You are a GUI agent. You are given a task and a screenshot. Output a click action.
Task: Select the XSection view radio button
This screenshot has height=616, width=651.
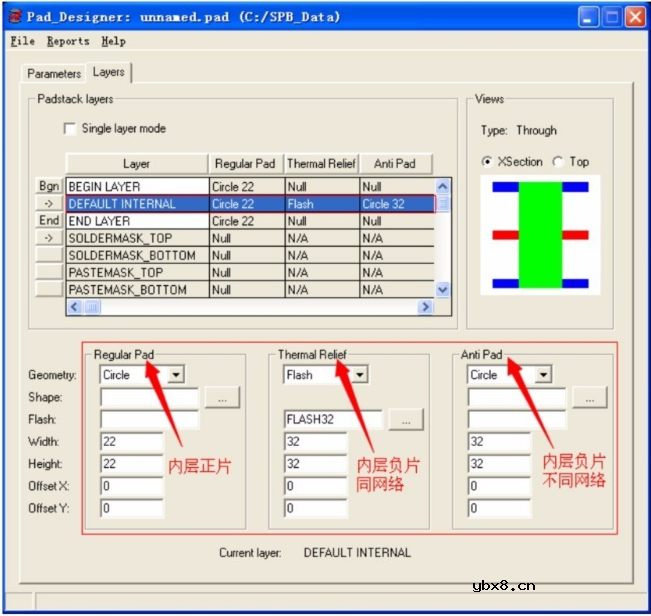coord(487,162)
